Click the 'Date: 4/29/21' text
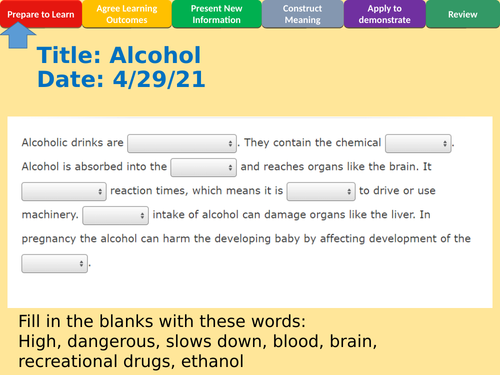Screen dimensions: 500x375 [x=121, y=79]
